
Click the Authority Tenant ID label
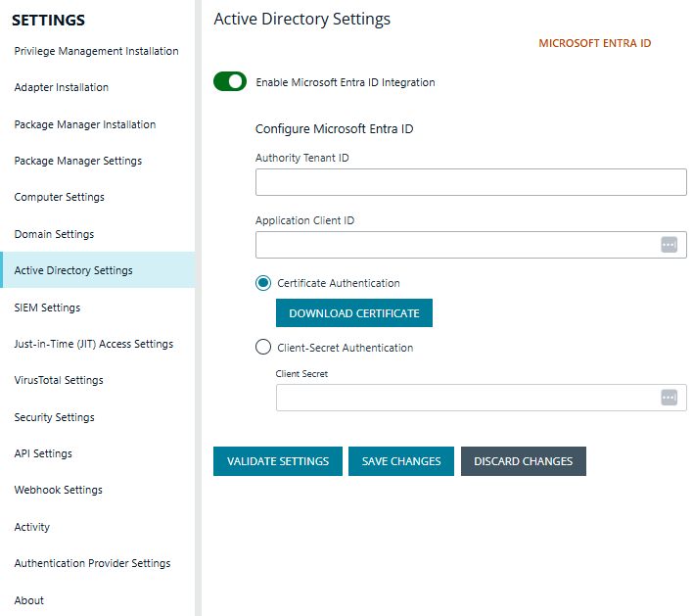pyautogui.click(x=301, y=158)
